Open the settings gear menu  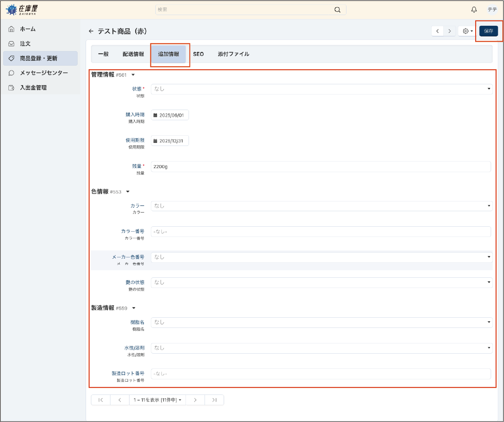coord(468,31)
